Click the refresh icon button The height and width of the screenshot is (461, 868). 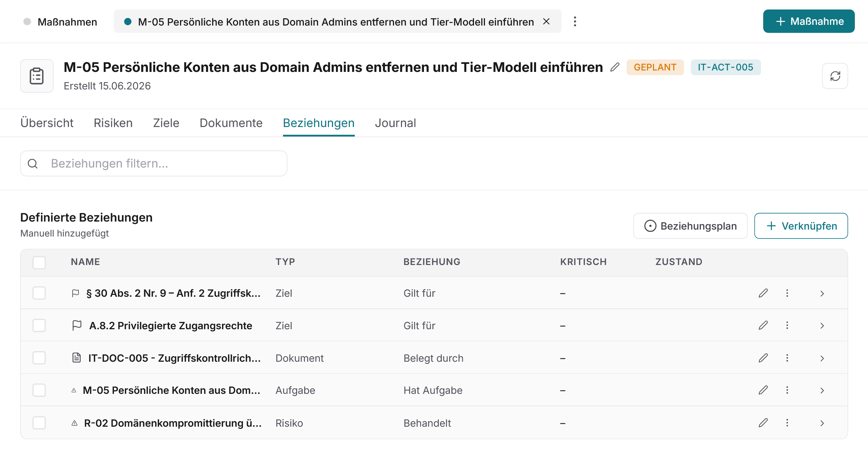pyautogui.click(x=835, y=76)
